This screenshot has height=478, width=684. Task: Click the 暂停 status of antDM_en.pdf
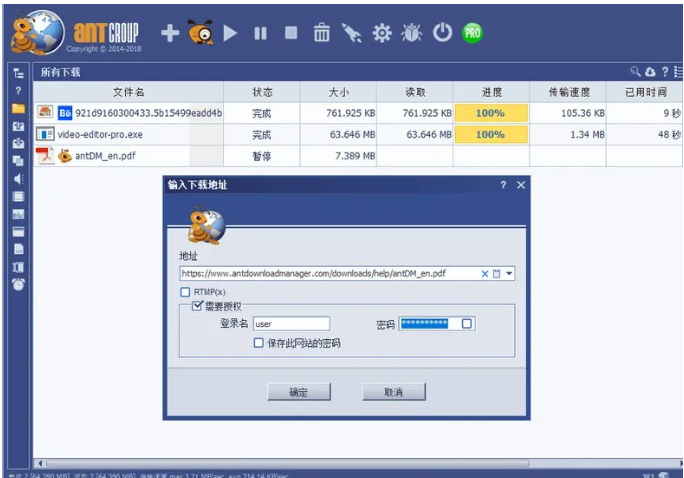262,156
